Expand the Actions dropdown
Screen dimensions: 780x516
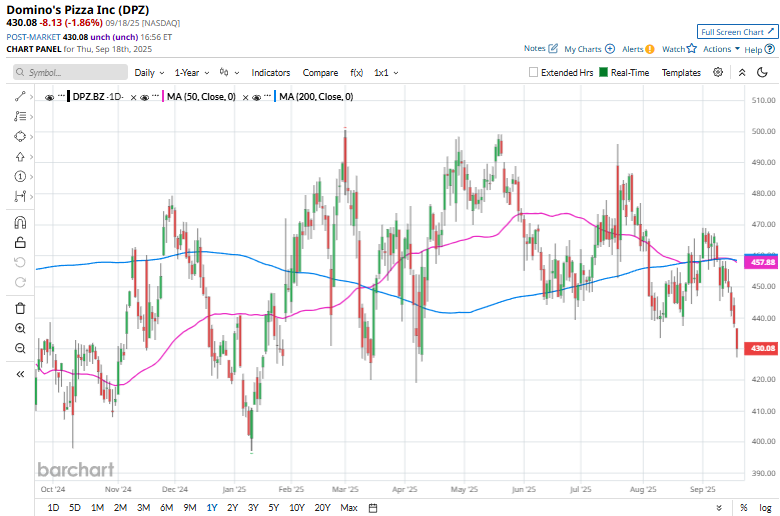721,49
